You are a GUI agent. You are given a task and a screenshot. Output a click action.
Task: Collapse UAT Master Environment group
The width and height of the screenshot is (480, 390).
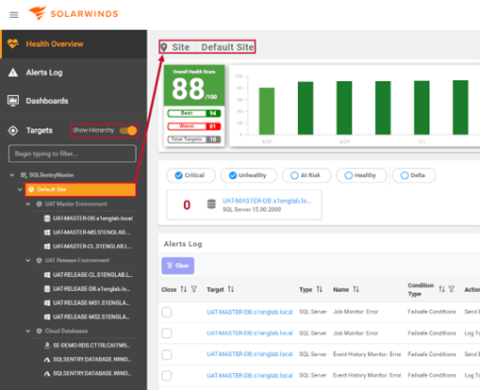28,204
